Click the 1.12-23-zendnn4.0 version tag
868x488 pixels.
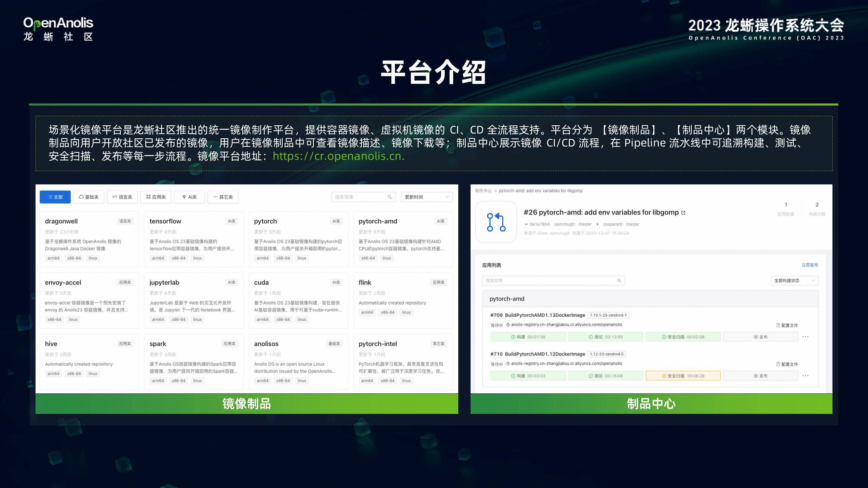pos(607,354)
